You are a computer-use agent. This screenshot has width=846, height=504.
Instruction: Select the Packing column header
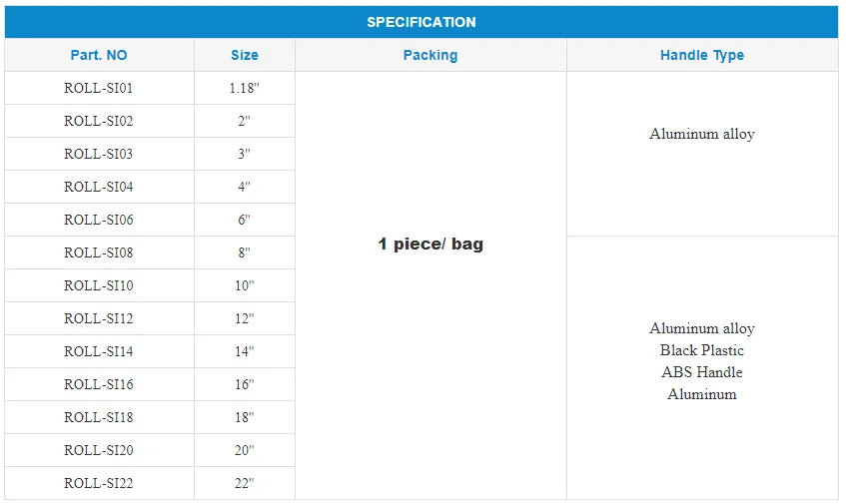[430, 55]
